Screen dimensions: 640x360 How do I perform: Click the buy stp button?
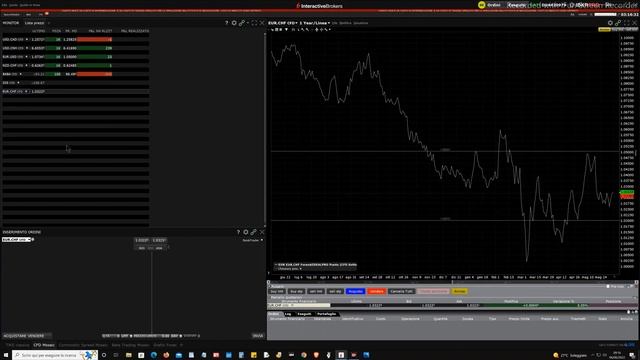[296, 291]
